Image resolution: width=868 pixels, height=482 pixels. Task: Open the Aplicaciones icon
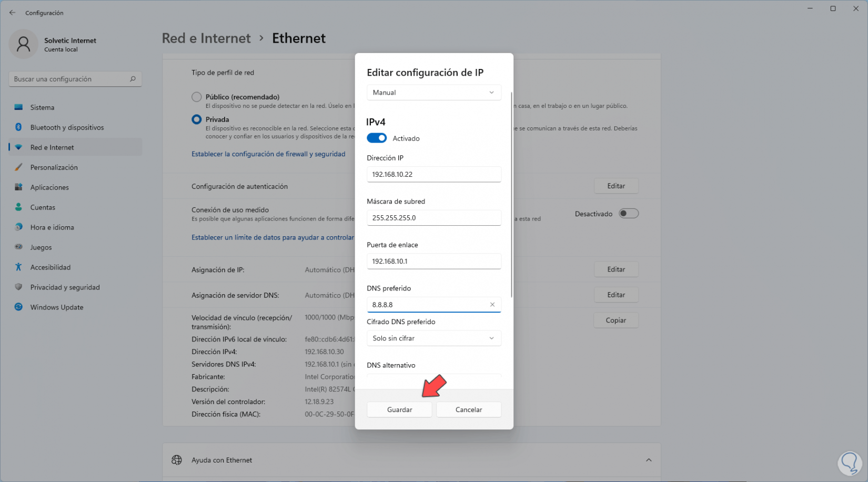pyautogui.click(x=19, y=187)
